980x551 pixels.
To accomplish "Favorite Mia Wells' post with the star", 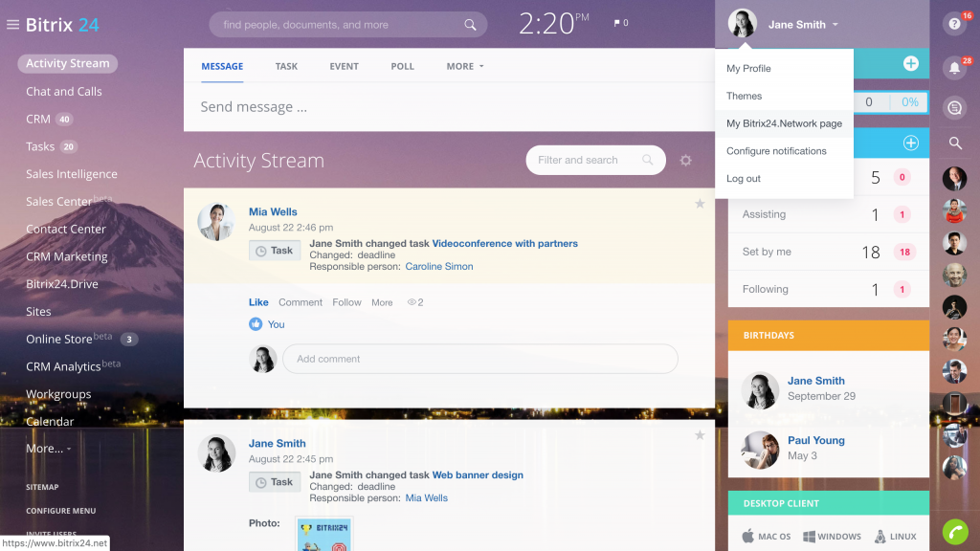I will click(x=700, y=203).
